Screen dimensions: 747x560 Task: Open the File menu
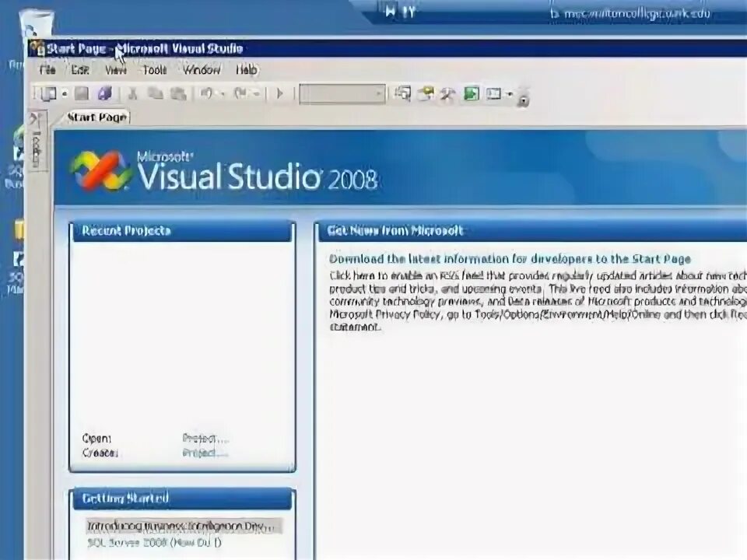pos(47,70)
